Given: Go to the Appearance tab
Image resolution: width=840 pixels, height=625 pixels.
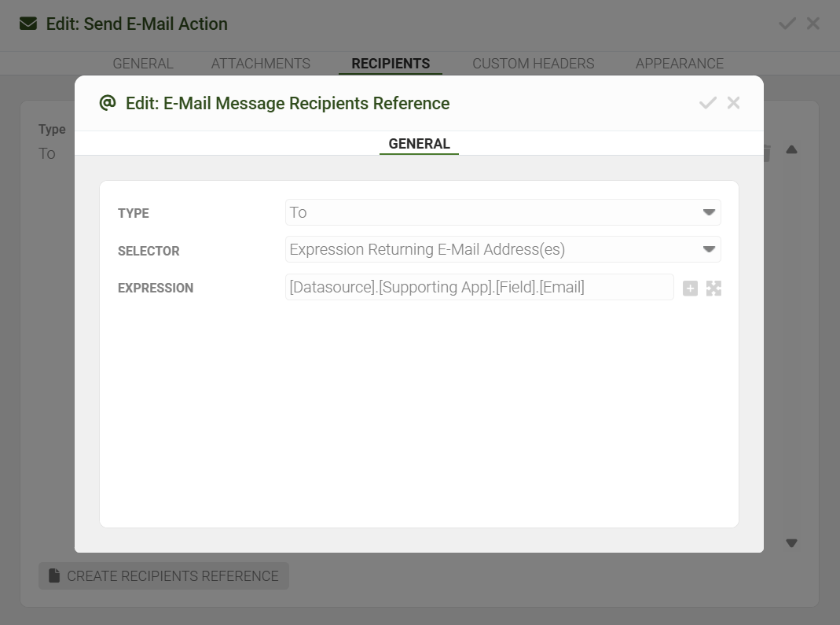Looking at the screenshot, I should point(679,64).
